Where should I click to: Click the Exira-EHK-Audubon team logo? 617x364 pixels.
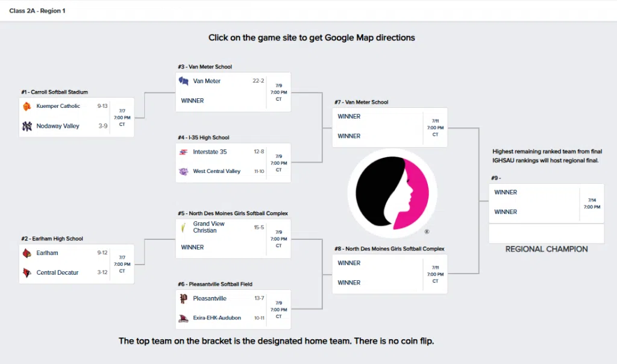click(184, 318)
